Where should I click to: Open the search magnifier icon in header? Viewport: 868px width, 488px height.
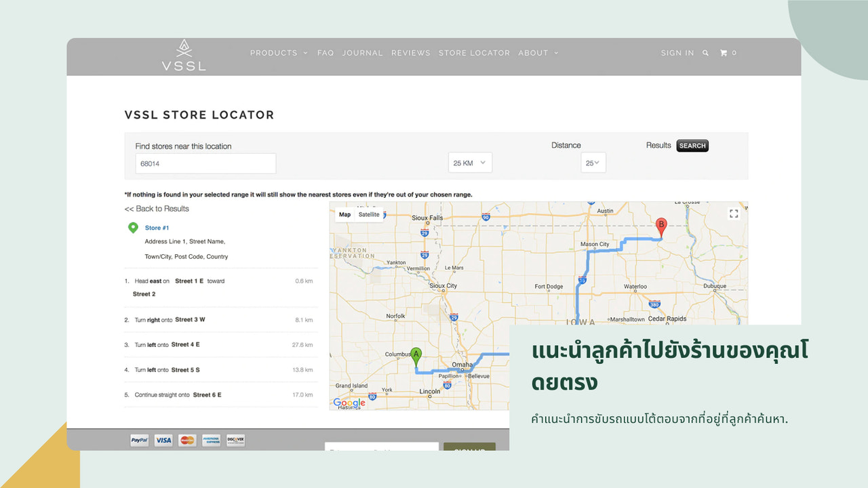click(x=705, y=53)
